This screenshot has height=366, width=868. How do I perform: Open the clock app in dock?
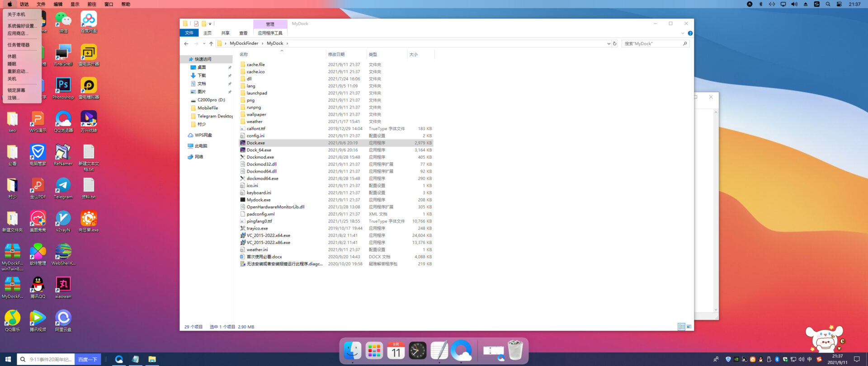(417, 350)
